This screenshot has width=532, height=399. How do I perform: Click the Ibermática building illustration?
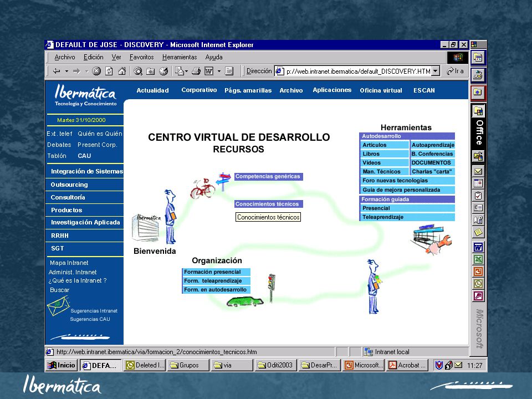click(146, 227)
